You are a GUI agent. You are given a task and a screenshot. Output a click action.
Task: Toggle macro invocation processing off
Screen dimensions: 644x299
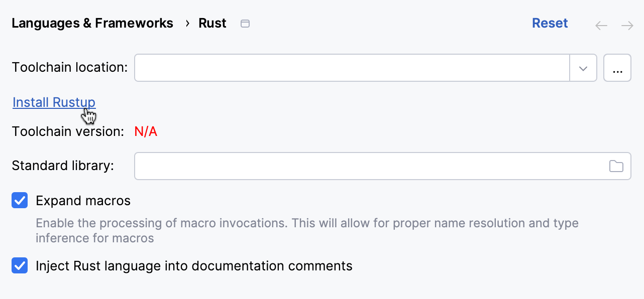pyautogui.click(x=19, y=200)
